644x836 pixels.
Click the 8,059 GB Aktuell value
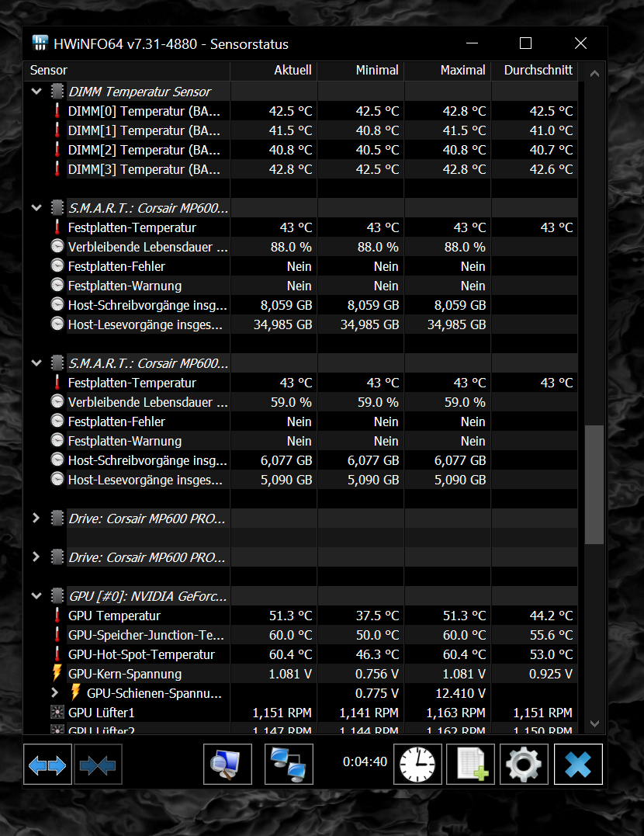click(286, 305)
